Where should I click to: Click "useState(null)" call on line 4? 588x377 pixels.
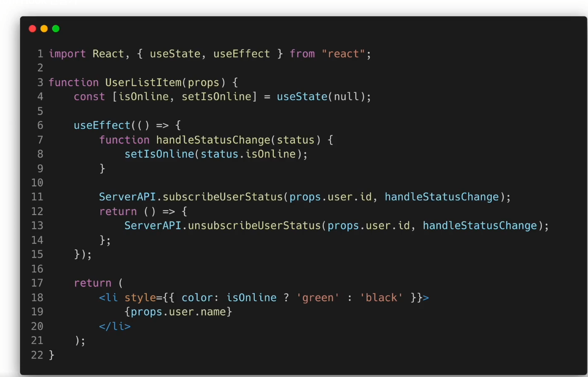(x=321, y=97)
